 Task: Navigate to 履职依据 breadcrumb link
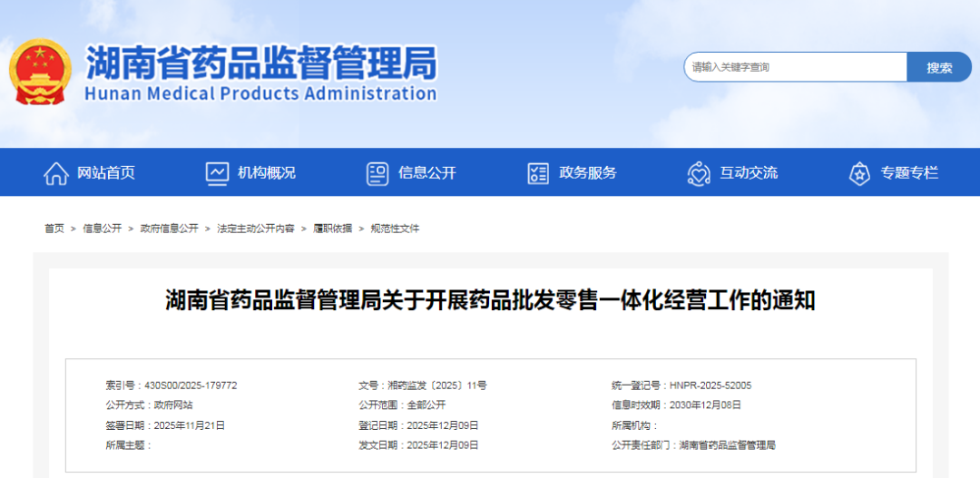pyautogui.click(x=333, y=229)
